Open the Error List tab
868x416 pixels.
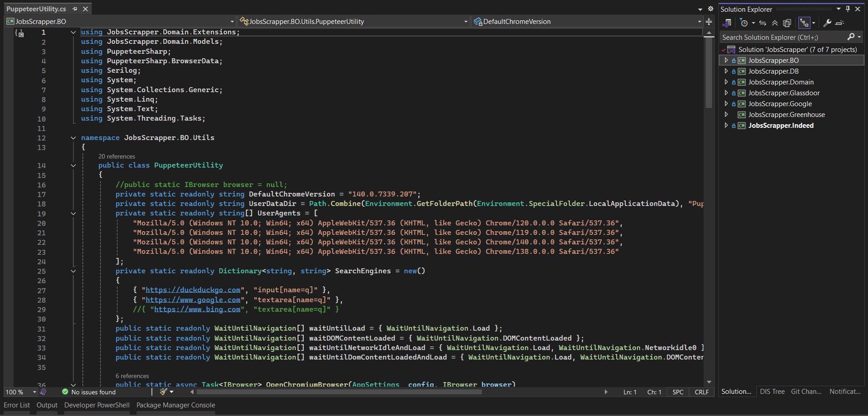tap(17, 405)
